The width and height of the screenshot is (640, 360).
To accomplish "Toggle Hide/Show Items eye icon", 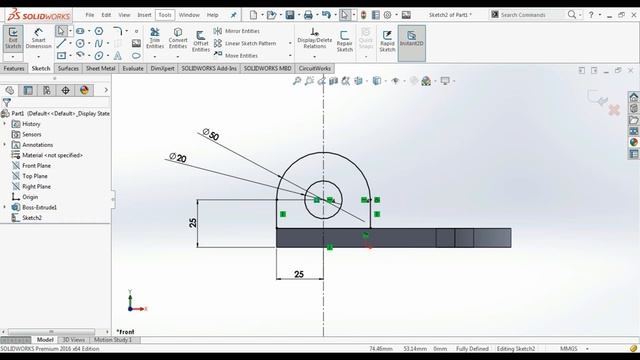I will click(x=395, y=81).
